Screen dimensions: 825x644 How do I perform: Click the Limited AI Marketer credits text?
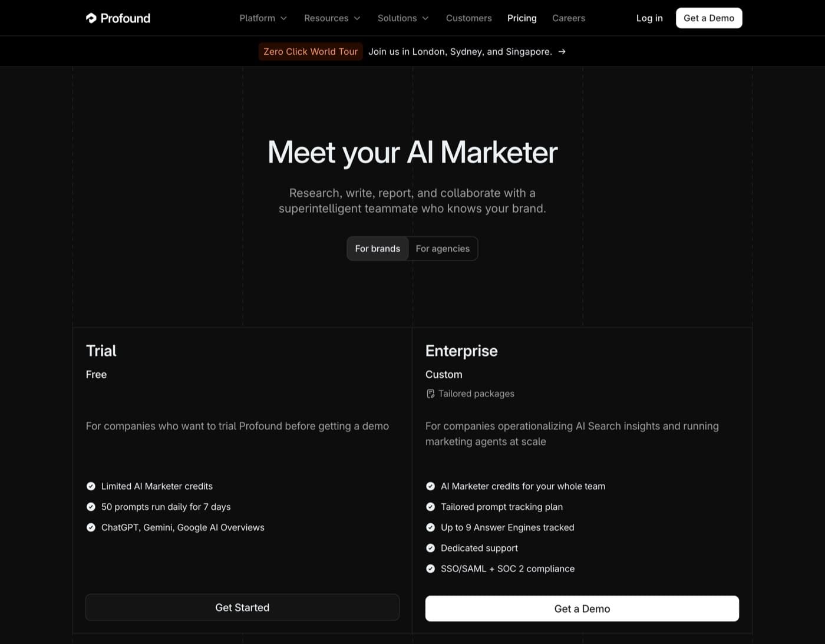157,486
